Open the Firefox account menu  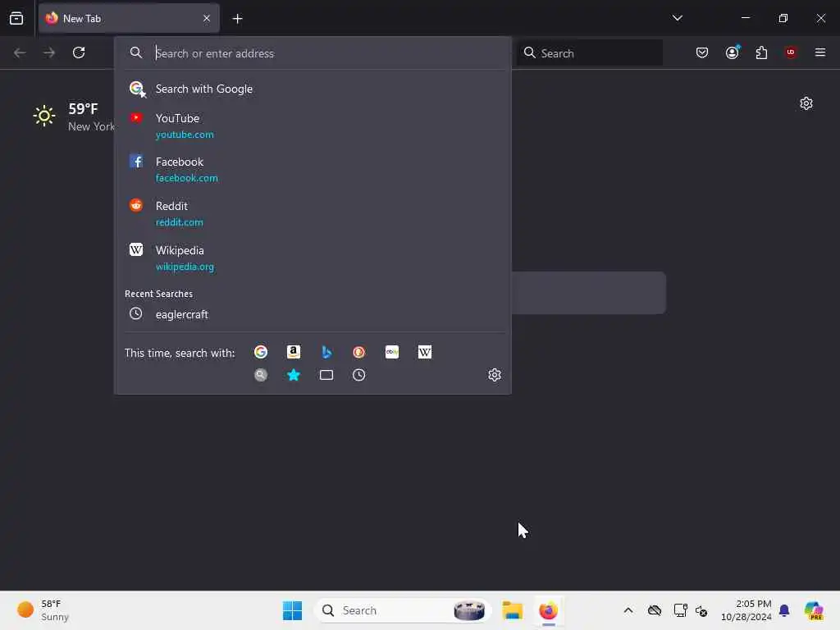tap(732, 52)
